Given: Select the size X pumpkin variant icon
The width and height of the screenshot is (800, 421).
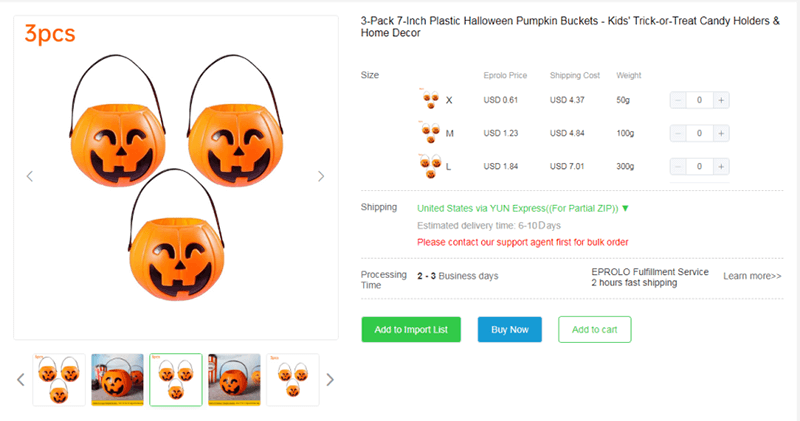Looking at the screenshot, I should click(x=430, y=99).
